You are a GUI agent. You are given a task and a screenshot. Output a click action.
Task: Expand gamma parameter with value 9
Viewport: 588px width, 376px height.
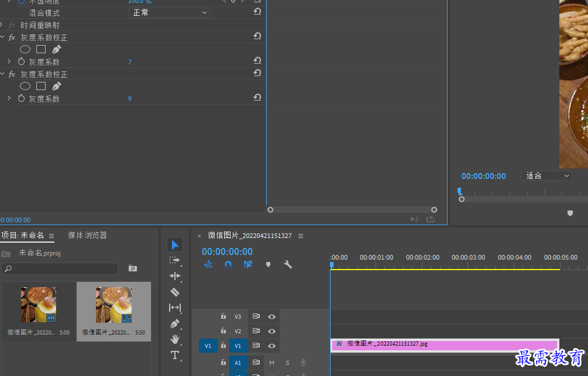[x=9, y=98]
